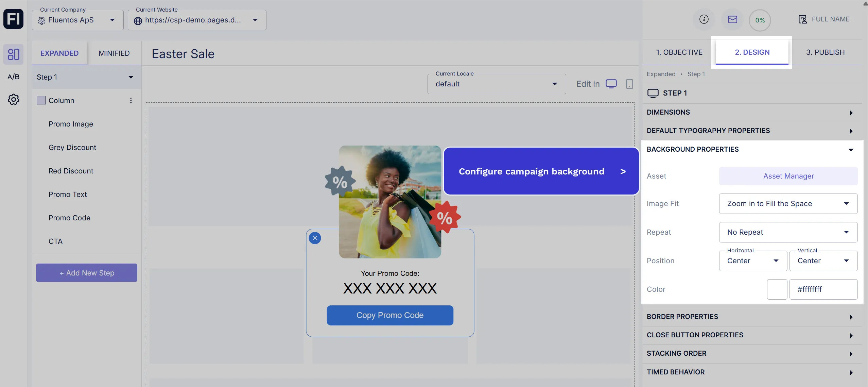Open the white background color swatch
Image resolution: width=868 pixels, height=387 pixels.
click(x=777, y=289)
